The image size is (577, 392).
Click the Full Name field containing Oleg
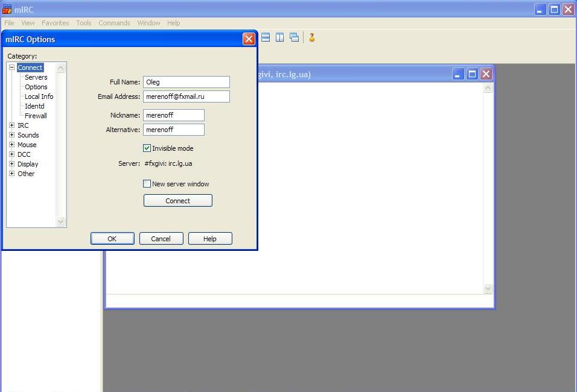click(186, 82)
